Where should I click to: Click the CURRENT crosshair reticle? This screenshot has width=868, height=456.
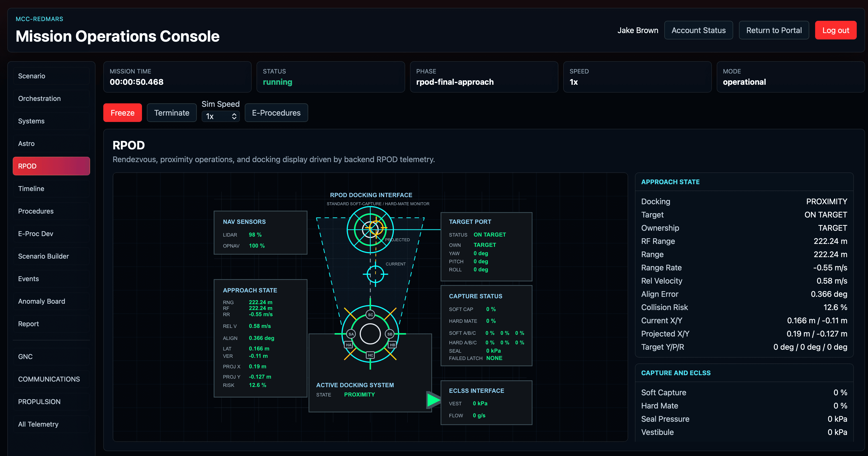[x=375, y=274]
